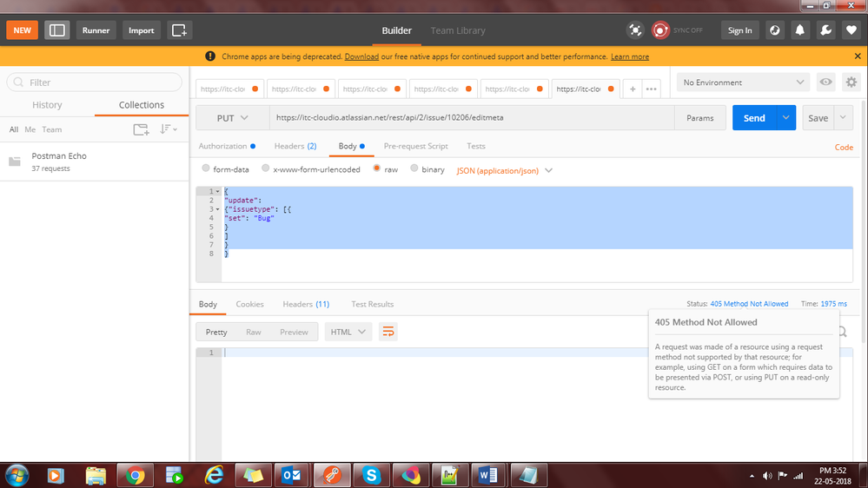Click the Params button

click(699, 118)
